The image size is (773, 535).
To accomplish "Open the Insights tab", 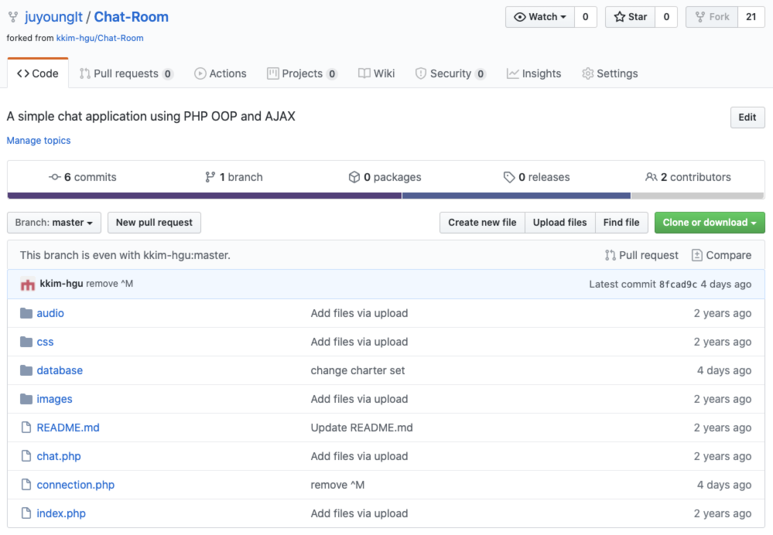I will coord(534,73).
